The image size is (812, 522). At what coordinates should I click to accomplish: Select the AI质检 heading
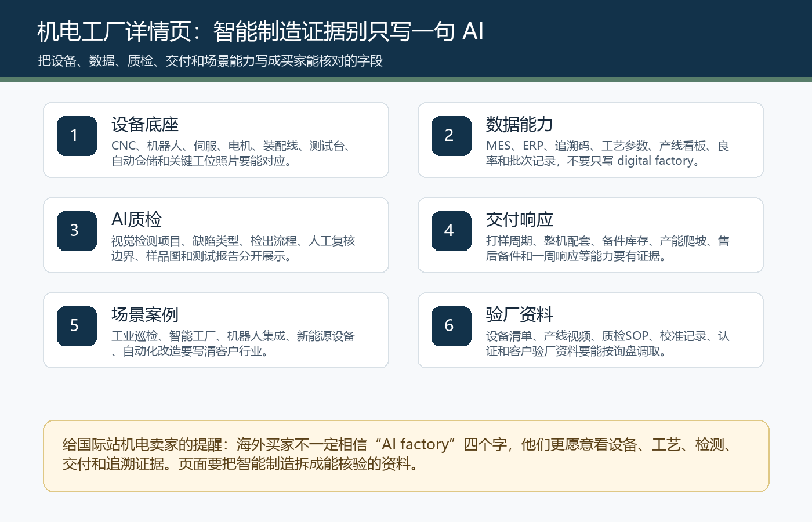137,219
